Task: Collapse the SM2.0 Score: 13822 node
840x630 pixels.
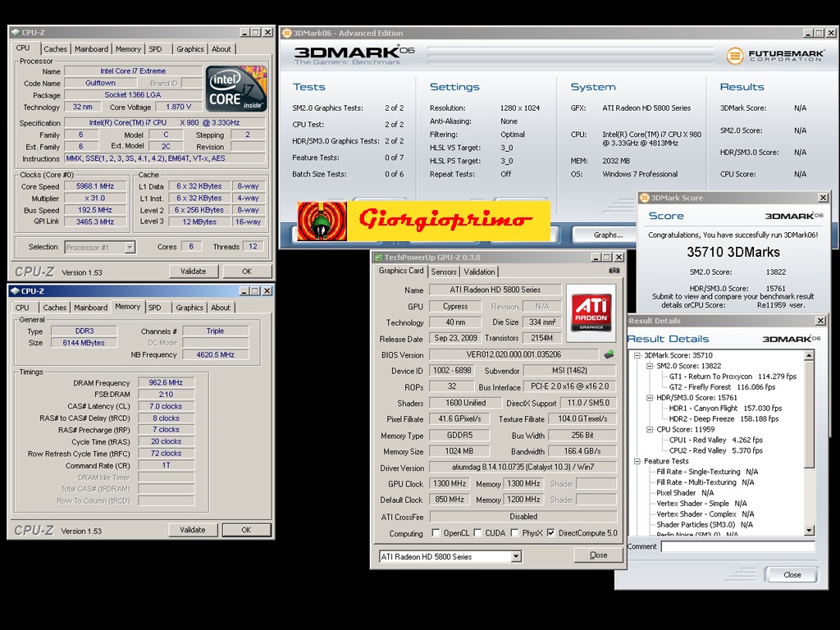Action: 650,366
